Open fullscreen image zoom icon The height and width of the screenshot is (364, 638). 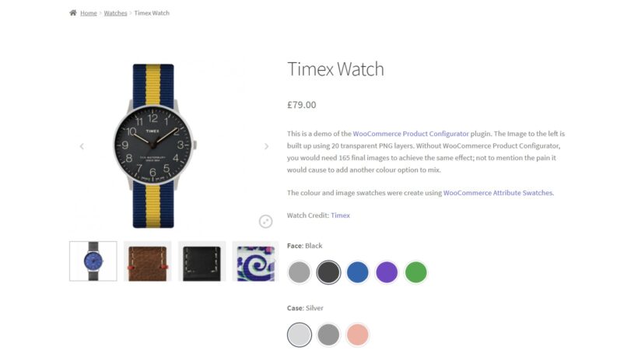click(x=265, y=221)
